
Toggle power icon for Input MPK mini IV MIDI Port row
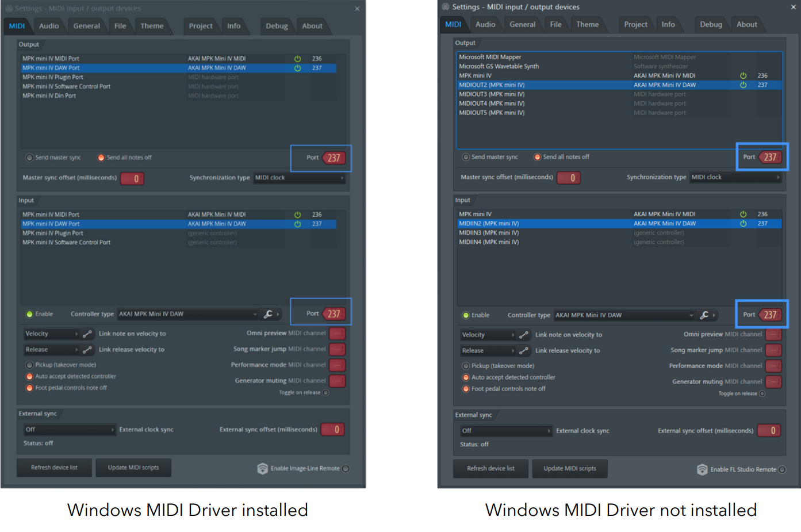pyautogui.click(x=297, y=215)
